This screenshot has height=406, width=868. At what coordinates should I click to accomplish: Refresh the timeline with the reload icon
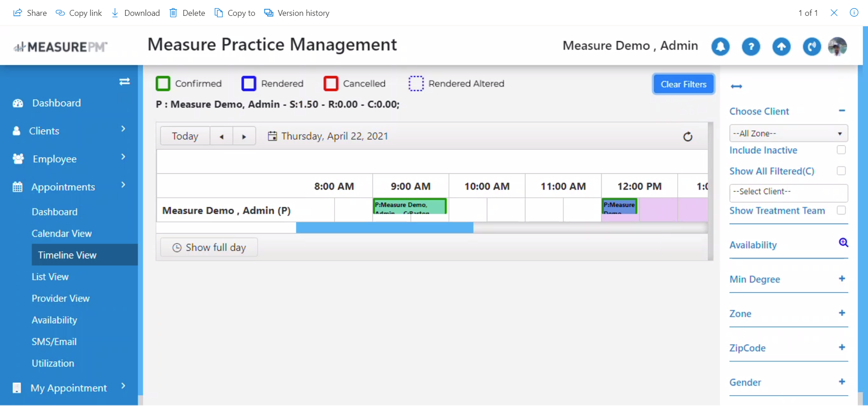[688, 137]
